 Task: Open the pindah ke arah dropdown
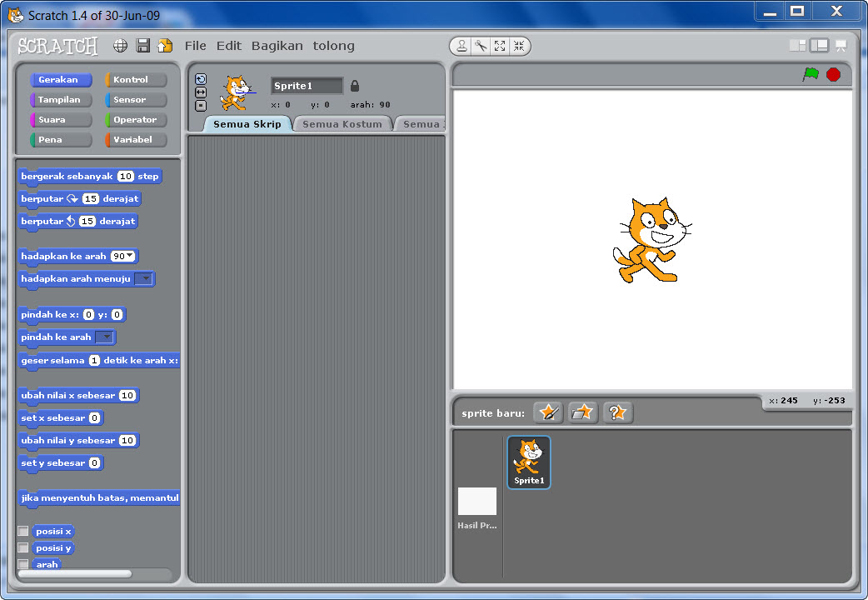tap(108, 337)
